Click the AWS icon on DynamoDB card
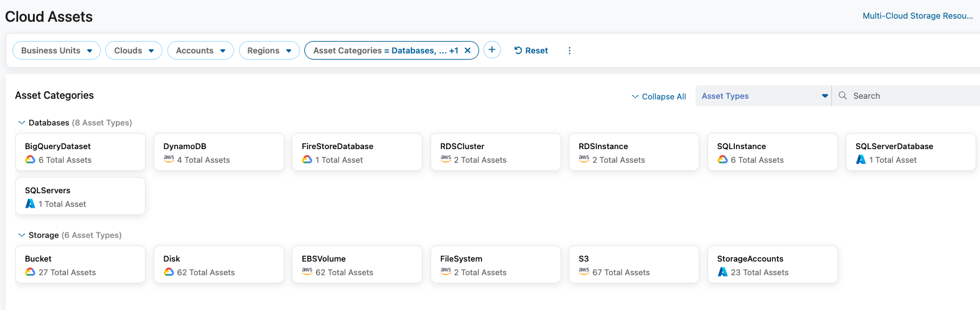Image resolution: width=980 pixels, height=310 pixels. click(169, 159)
